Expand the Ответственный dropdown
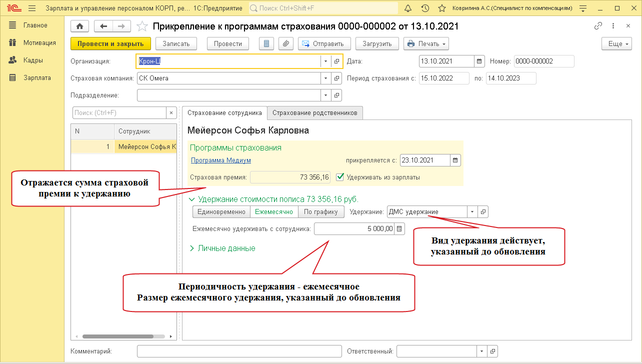The height and width of the screenshot is (364, 642). 482,351
